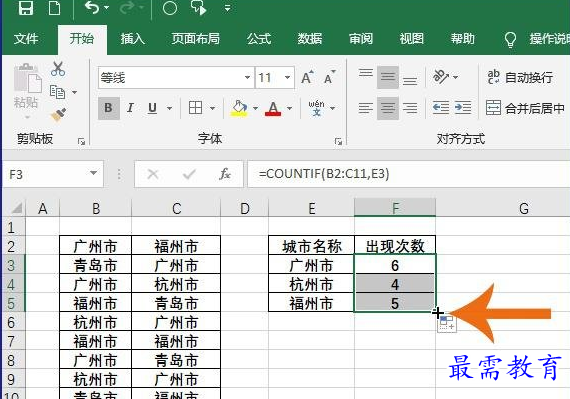Switch to the 开始 tab
Image resolution: width=570 pixels, height=399 pixels.
click(x=82, y=39)
